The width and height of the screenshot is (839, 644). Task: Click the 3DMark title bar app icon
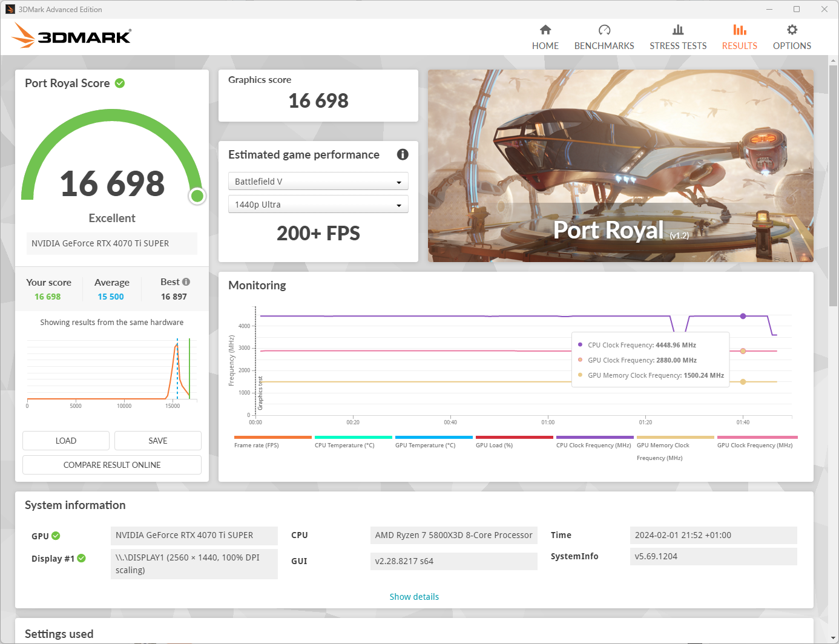tap(10, 9)
